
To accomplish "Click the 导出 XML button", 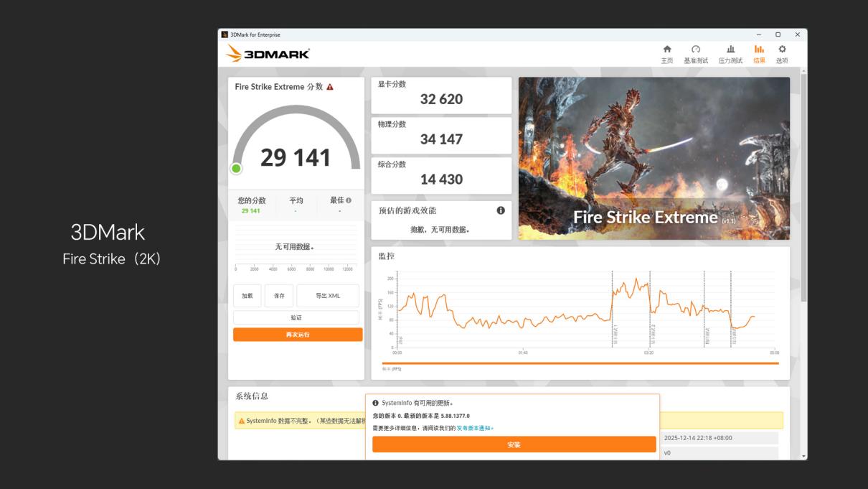I will click(x=328, y=296).
